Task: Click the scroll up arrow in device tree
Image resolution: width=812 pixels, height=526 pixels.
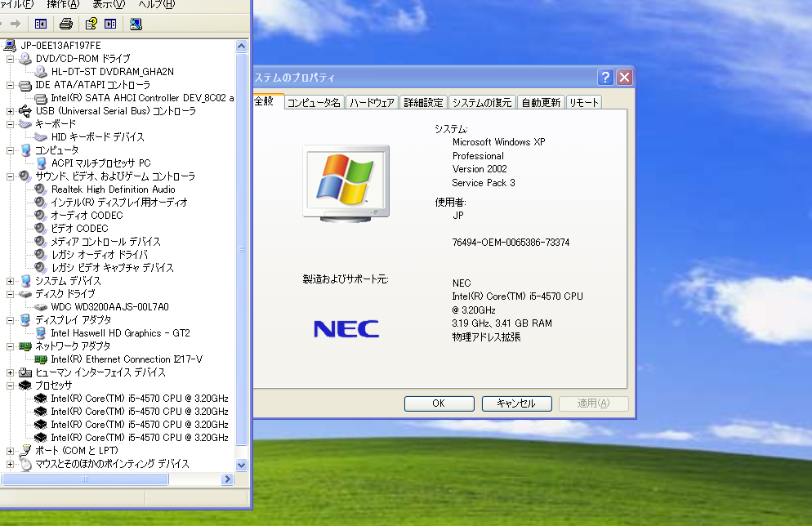Action: (x=241, y=46)
